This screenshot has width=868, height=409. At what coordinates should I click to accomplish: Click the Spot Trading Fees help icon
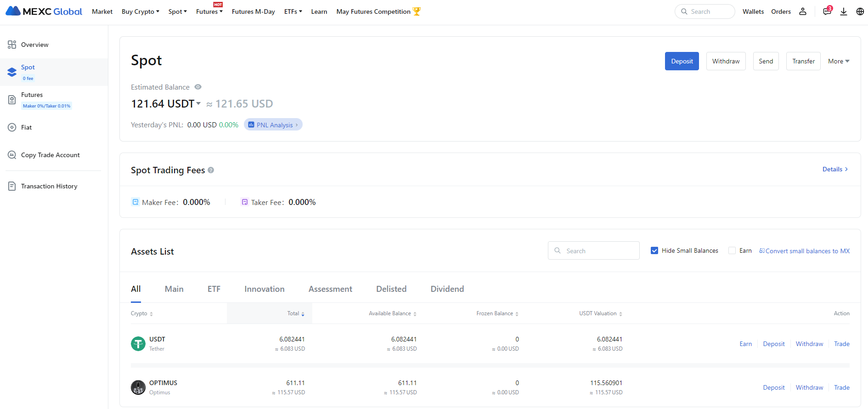point(211,170)
